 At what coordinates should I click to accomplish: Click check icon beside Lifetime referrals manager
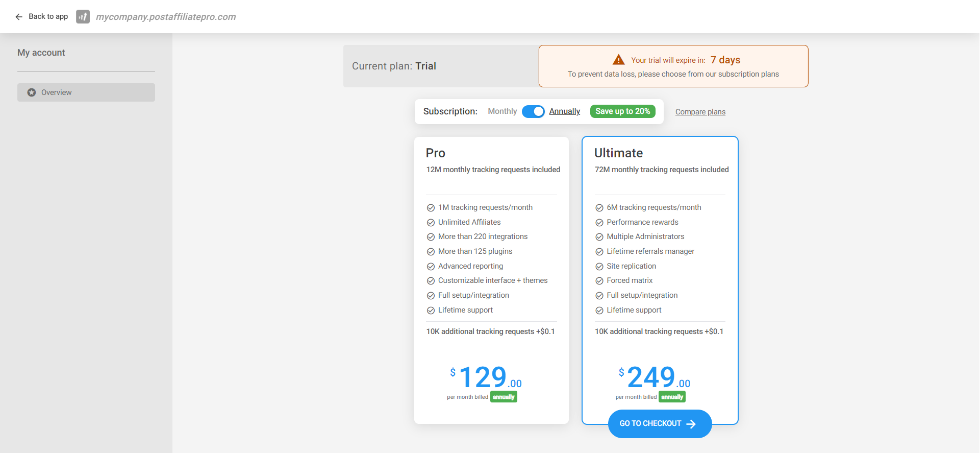click(599, 252)
